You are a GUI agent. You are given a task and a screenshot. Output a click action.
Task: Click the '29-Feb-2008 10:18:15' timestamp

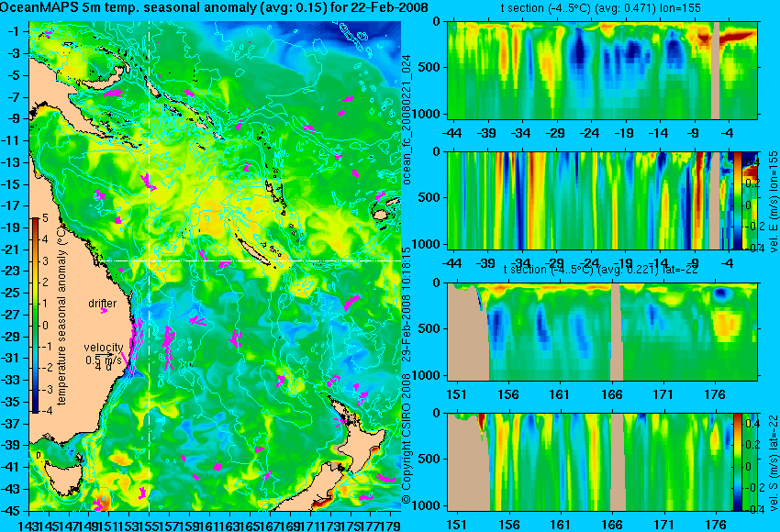tap(407, 305)
